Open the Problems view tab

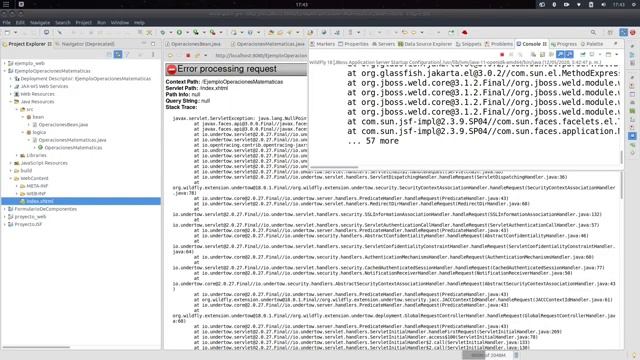pos(498,44)
